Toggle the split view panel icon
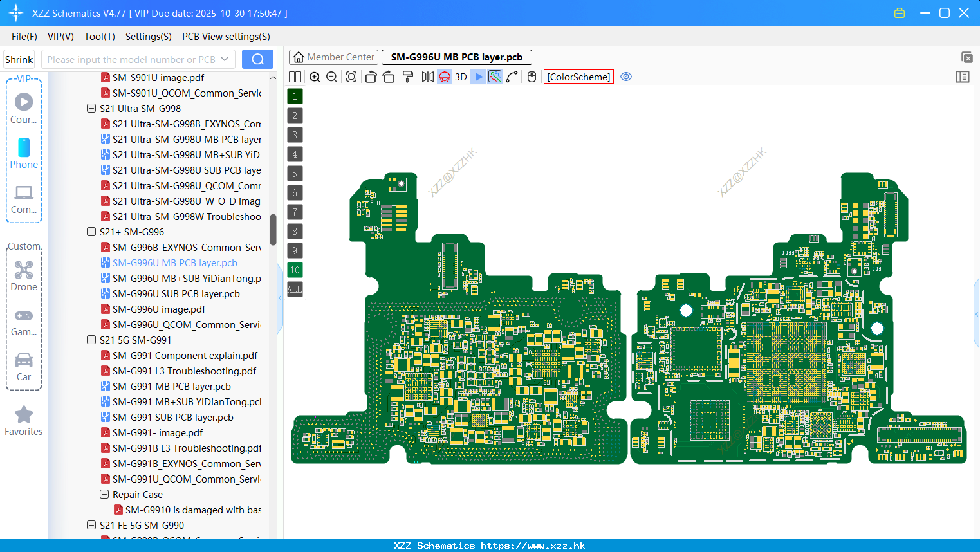 [x=295, y=77]
